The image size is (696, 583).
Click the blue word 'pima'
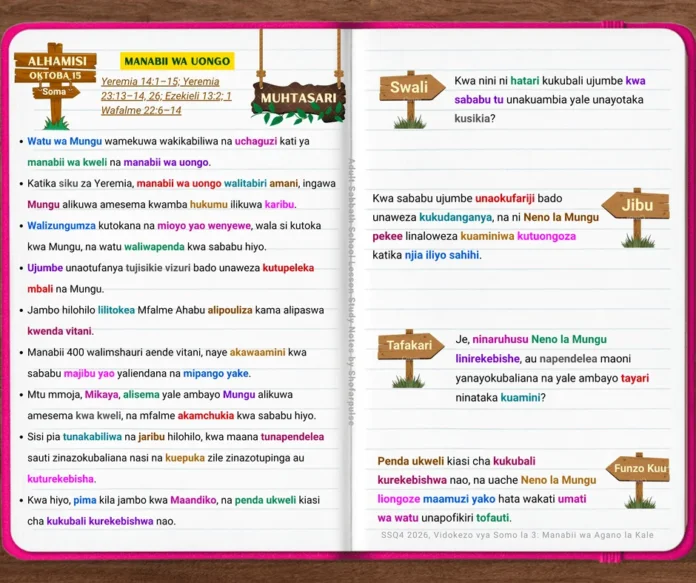click(x=85, y=500)
